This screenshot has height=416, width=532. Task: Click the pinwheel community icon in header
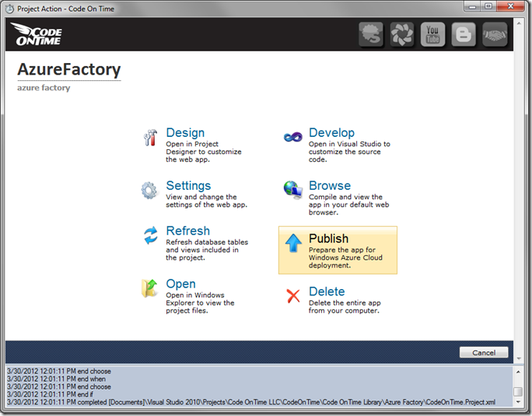(x=401, y=35)
